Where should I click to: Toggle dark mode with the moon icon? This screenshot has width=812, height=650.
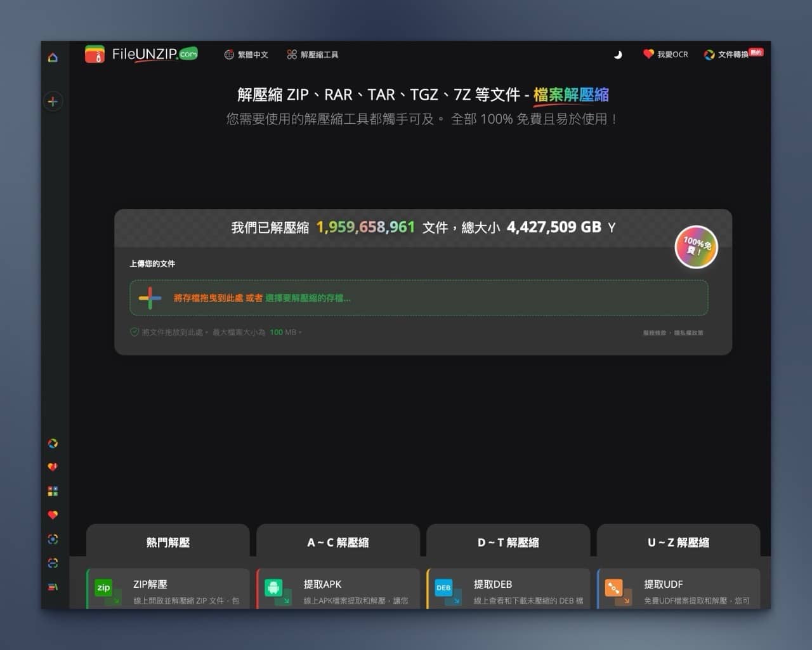[618, 55]
